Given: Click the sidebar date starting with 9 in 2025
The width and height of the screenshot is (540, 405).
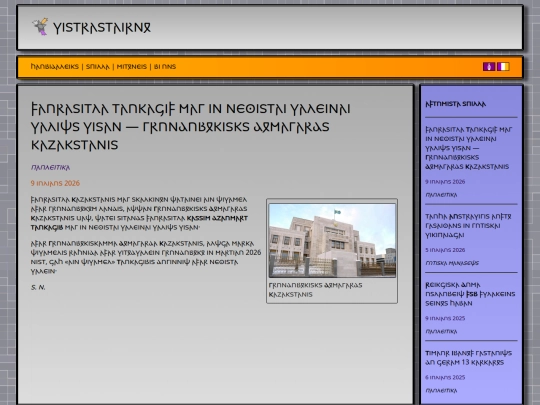Looking at the screenshot, I should coord(445,318).
